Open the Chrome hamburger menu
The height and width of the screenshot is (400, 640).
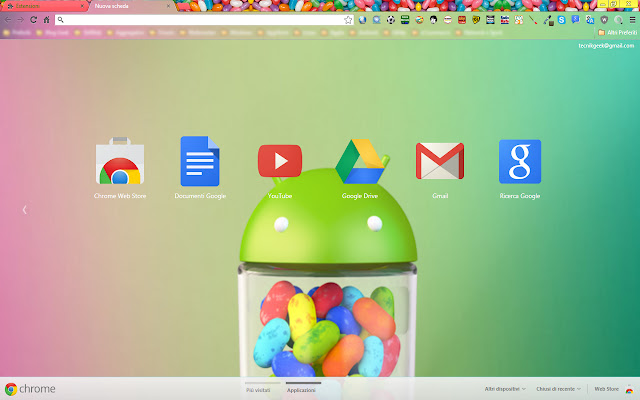click(x=632, y=20)
